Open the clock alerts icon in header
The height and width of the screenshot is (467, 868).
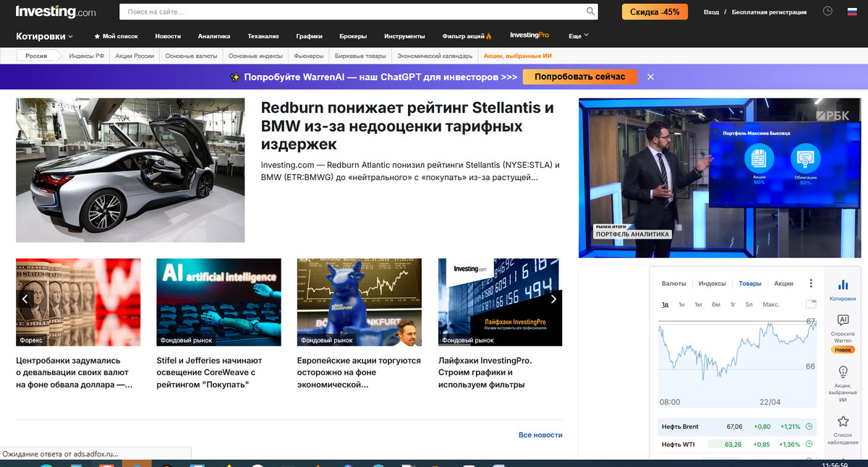coord(828,12)
